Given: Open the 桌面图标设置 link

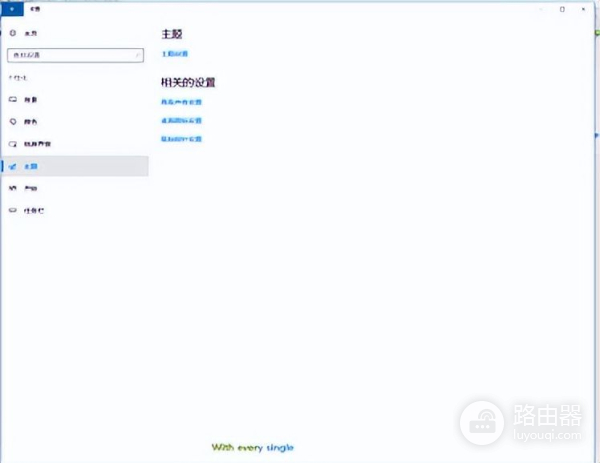Looking at the screenshot, I should pos(181,121).
